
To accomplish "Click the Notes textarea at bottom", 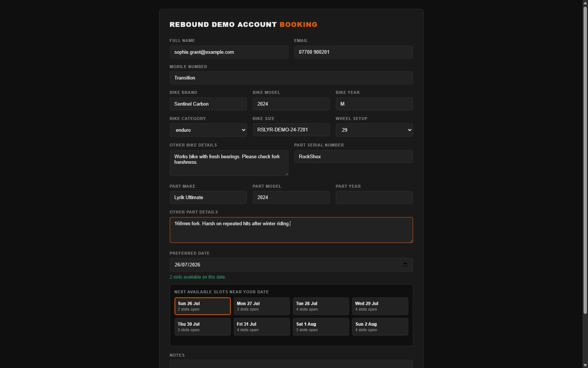I will 291,364.
